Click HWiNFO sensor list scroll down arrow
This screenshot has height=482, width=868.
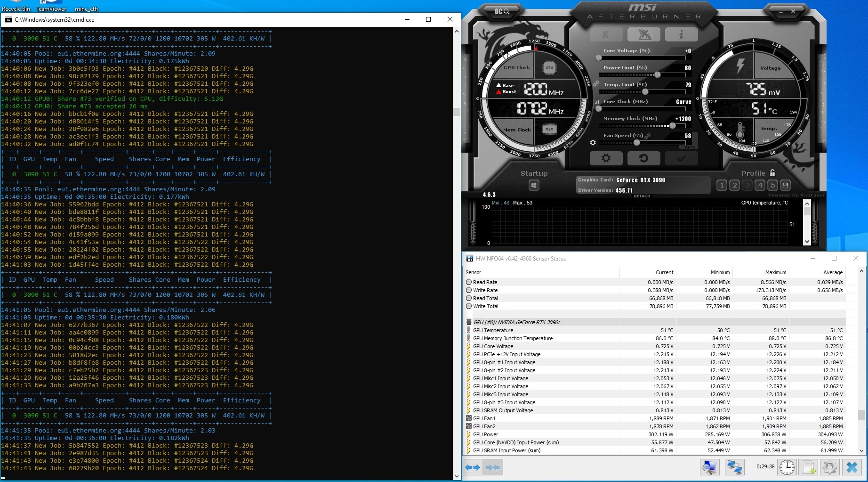point(861,450)
